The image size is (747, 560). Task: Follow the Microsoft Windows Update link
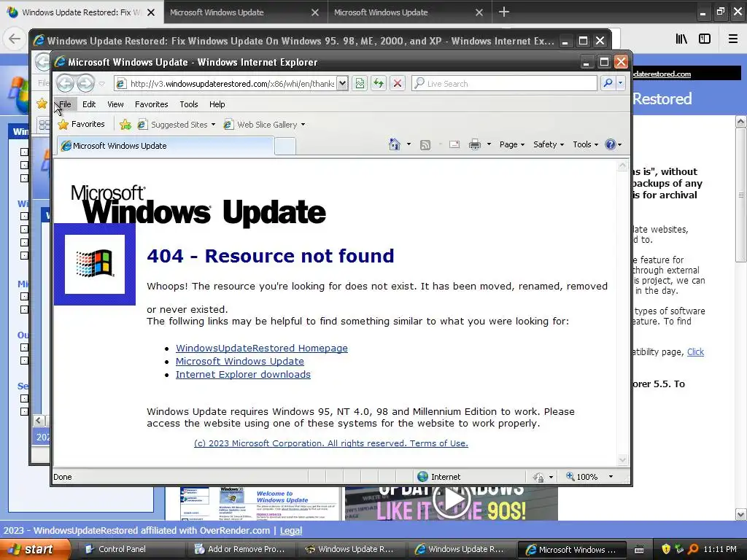239,362
